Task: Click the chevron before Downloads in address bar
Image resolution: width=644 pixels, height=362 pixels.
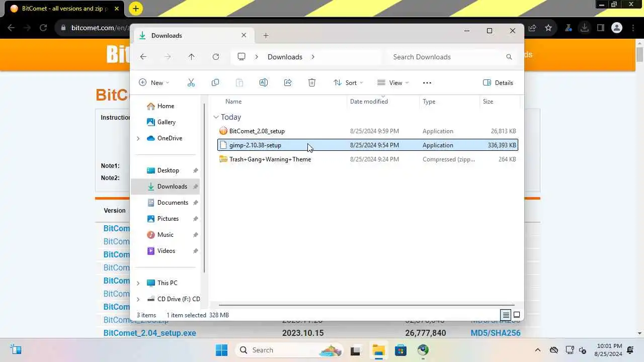Action: [257, 57]
